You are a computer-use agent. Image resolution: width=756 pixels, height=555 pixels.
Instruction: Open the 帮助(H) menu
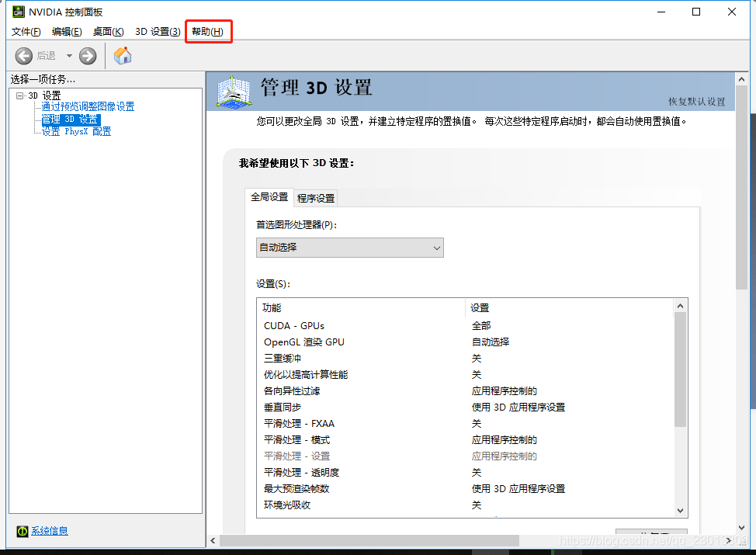pyautogui.click(x=208, y=31)
